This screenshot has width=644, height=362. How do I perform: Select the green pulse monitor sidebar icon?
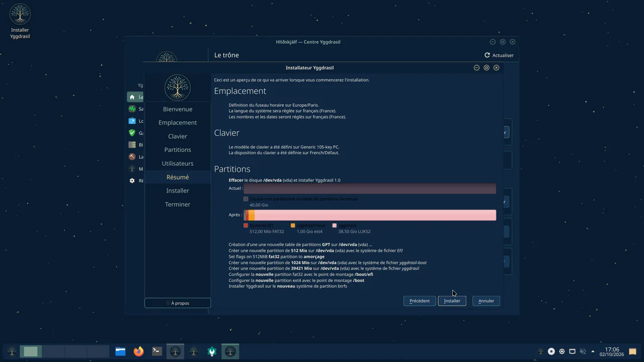tap(132, 109)
